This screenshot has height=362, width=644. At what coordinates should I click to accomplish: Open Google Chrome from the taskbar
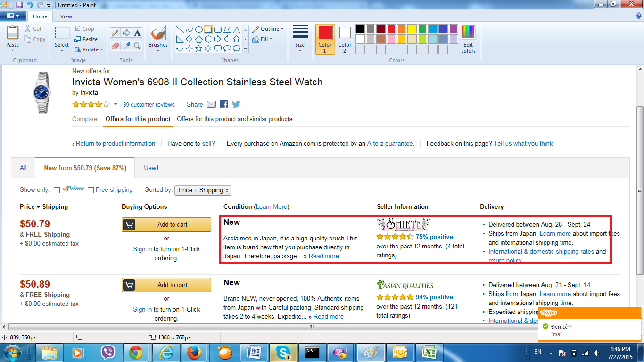click(136, 352)
